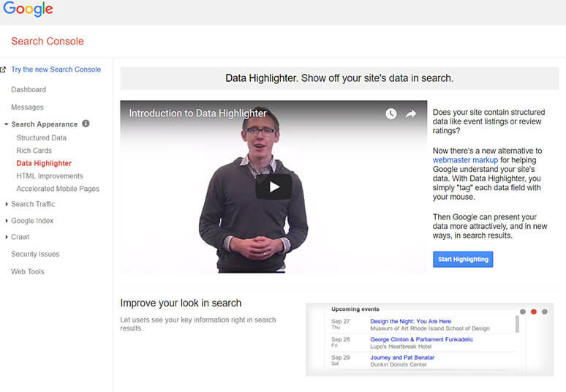Click the info icon next to Search Appearance
The height and width of the screenshot is (392, 566).
coord(86,124)
